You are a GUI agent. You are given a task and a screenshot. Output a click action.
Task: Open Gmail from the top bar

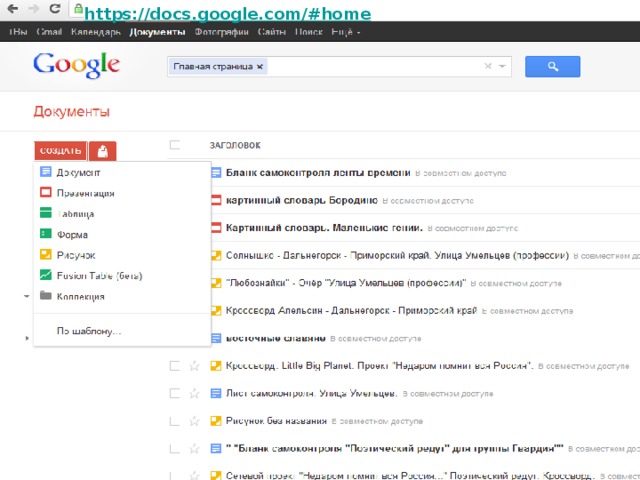pos(49,32)
